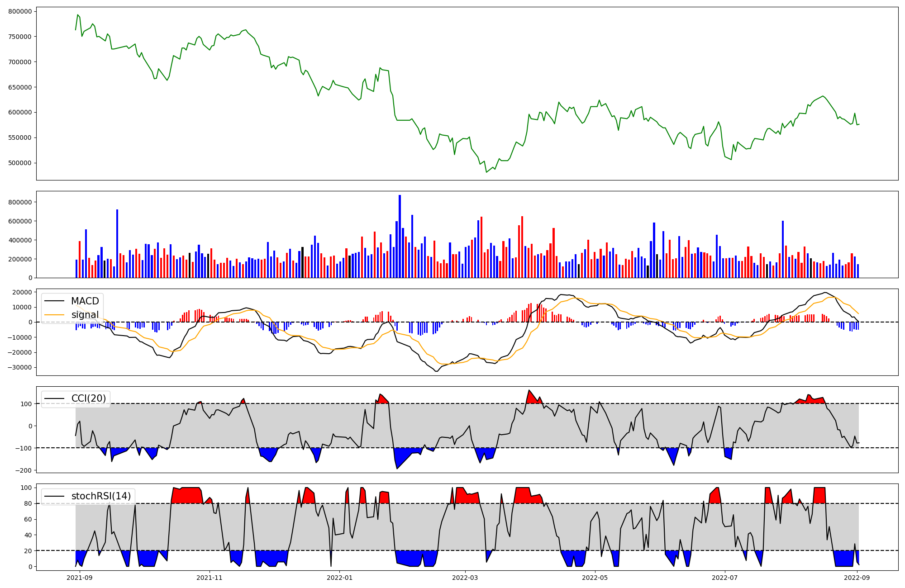Click the MACD legend label
Image resolution: width=905 pixels, height=588 pixels.
click(85, 301)
